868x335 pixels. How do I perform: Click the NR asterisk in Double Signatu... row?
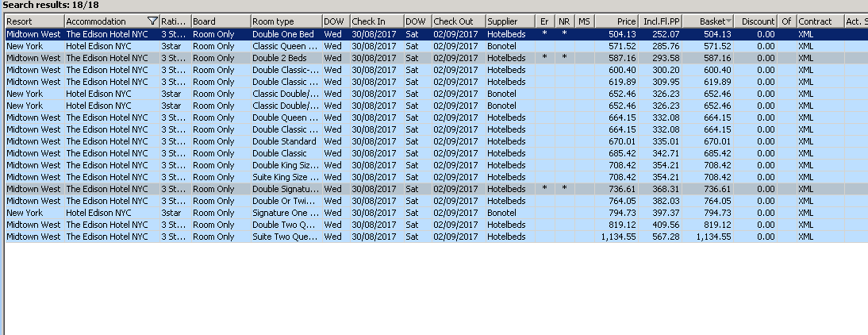pyautogui.click(x=565, y=189)
